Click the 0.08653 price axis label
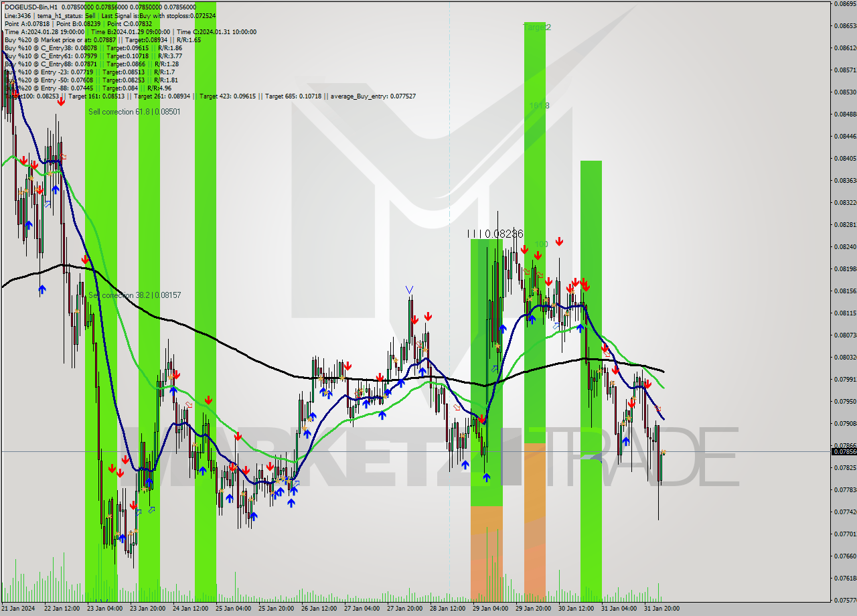This screenshot has height=616, width=857. click(845, 25)
